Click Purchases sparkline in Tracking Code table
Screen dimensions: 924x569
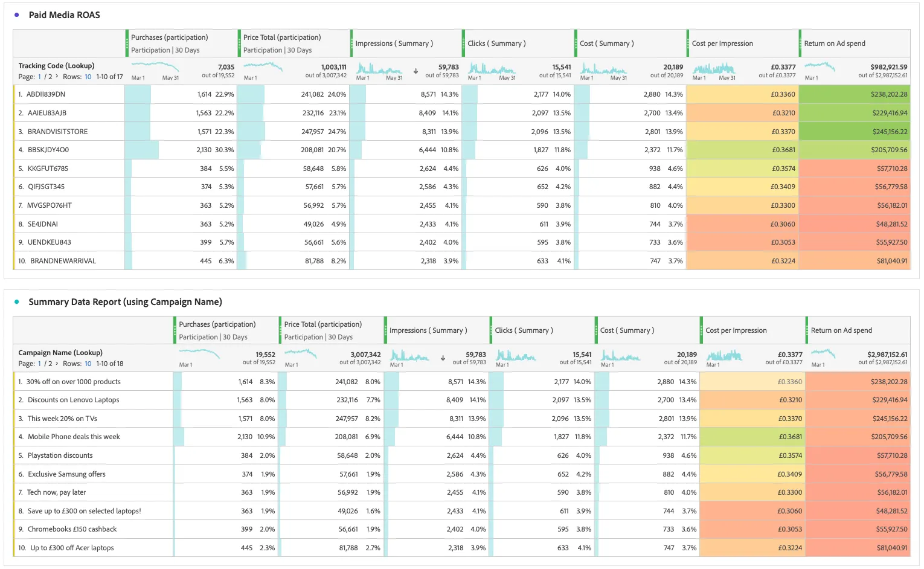point(155,66)
